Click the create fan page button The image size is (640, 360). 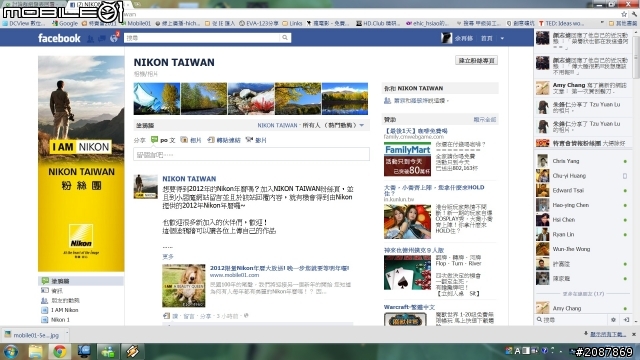pos(476,60)
